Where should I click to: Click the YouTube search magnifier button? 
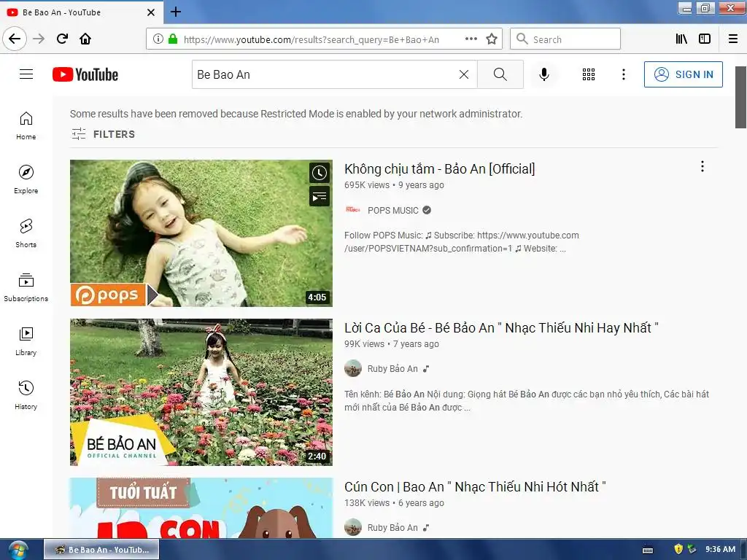(x=500, y=74)
